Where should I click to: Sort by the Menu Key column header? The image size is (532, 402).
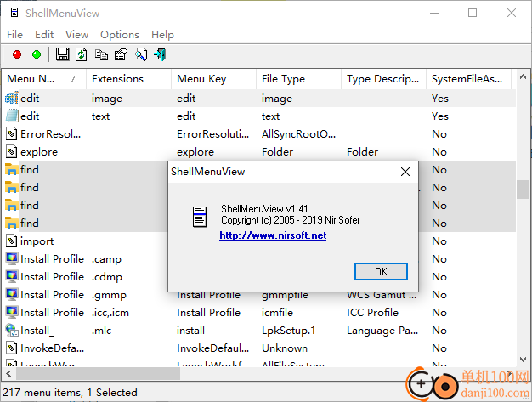tap(214, 79)
